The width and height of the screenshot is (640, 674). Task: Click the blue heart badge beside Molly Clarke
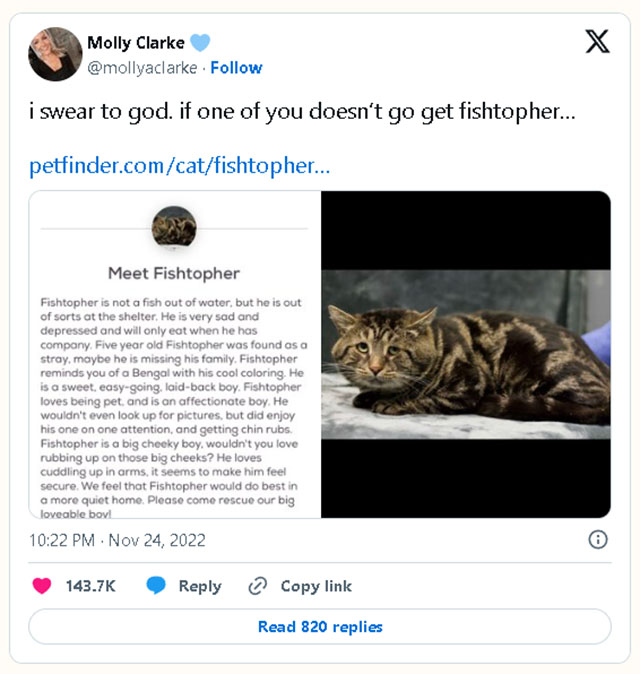200,42
